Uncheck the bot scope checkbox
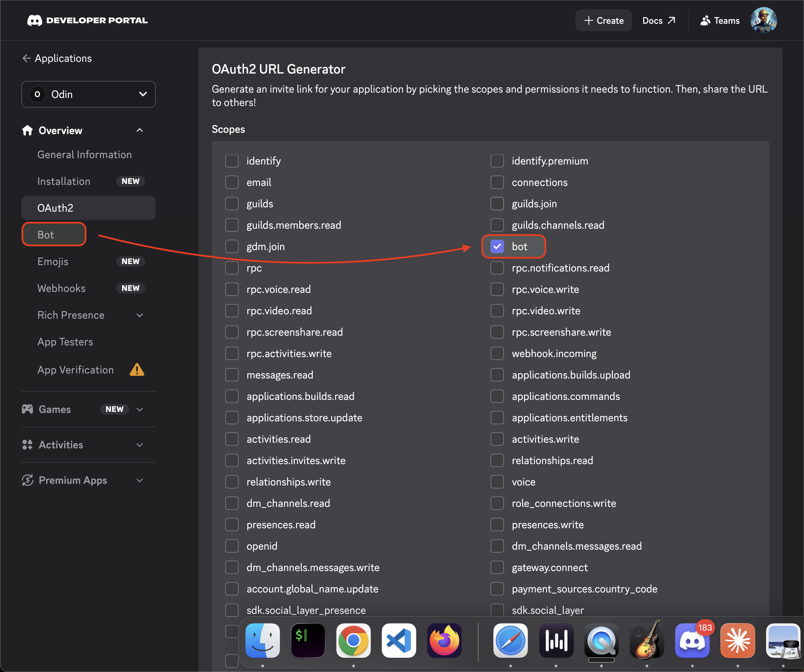 497,246
